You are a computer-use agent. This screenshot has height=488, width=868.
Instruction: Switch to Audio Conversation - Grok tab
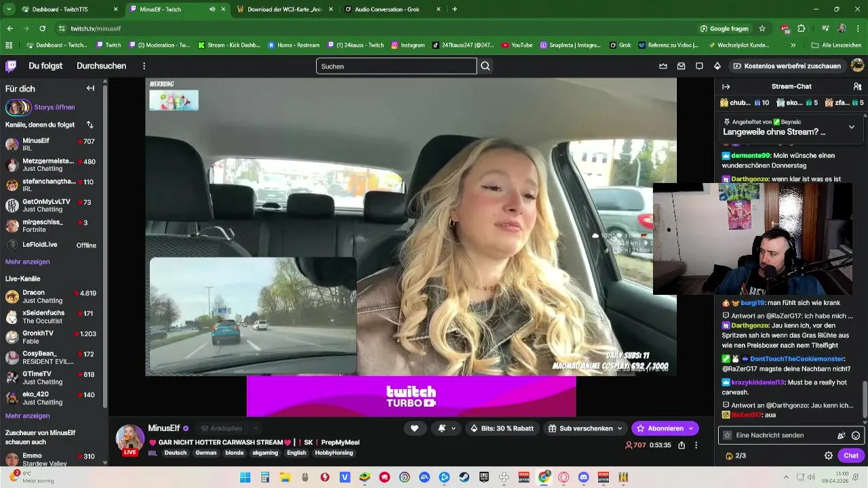click(x=392, y=9)
